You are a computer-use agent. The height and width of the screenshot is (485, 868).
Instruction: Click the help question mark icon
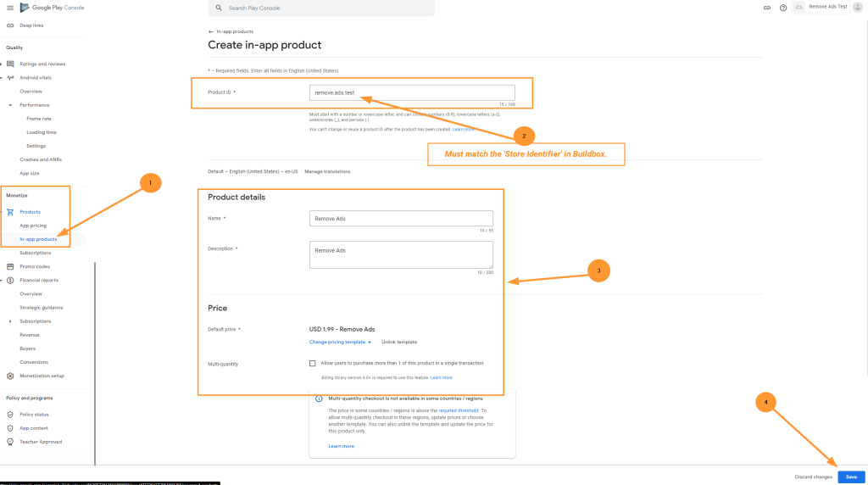[782, 8]
